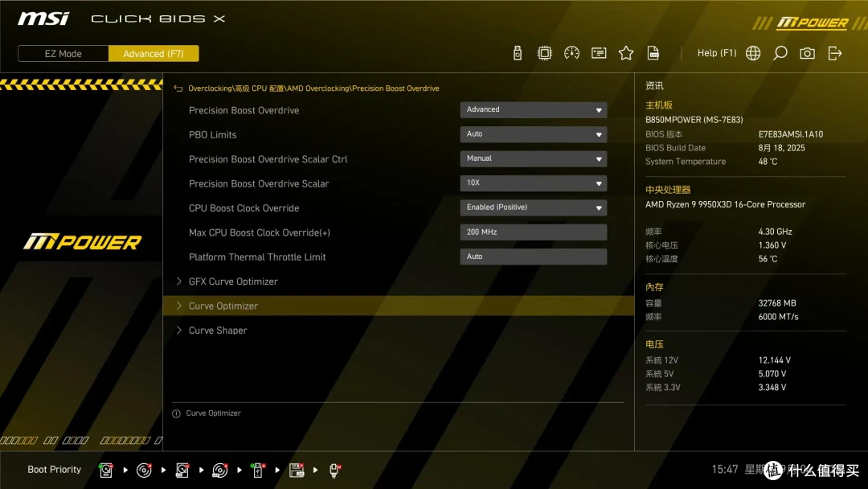Open PBO Limits dropdown set to Auto
Viewport: 868px width, 489px height.
pyautogui.click(x=533, y=134)
